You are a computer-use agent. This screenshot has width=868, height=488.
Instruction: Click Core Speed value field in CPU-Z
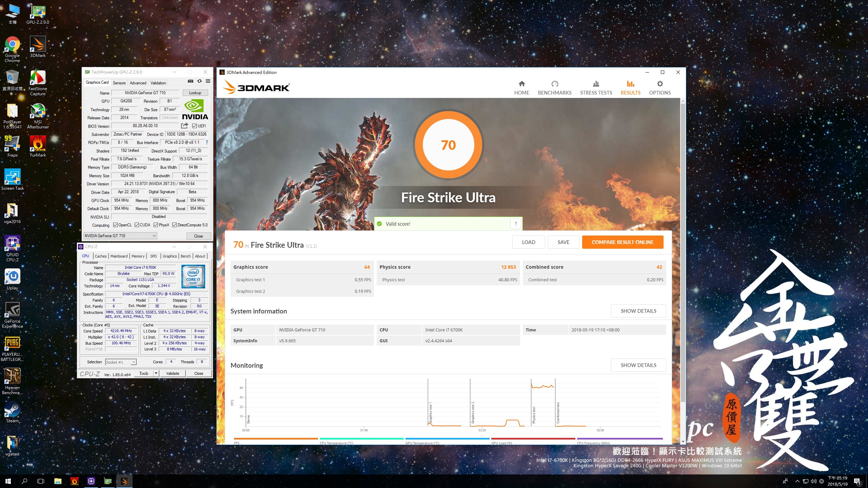click(x=121, y=331)
